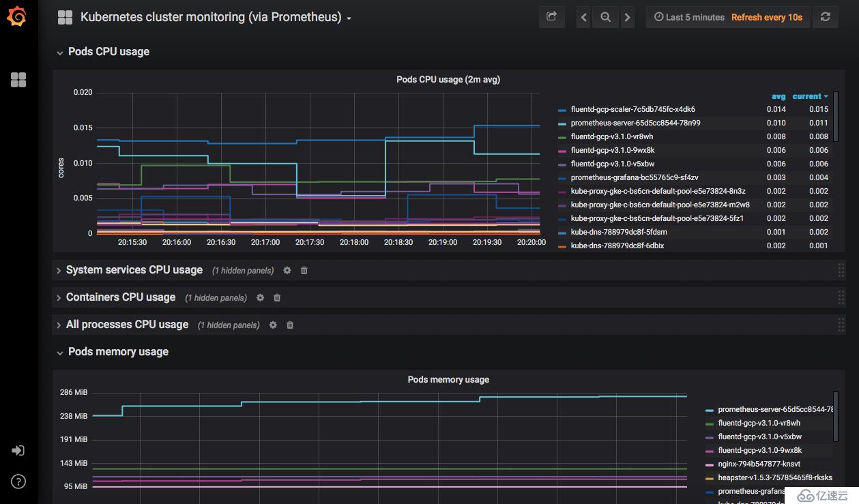The image size is (859, 504).
Task: Open the Last 5 minutes time picker
Action: pos(689,17)
